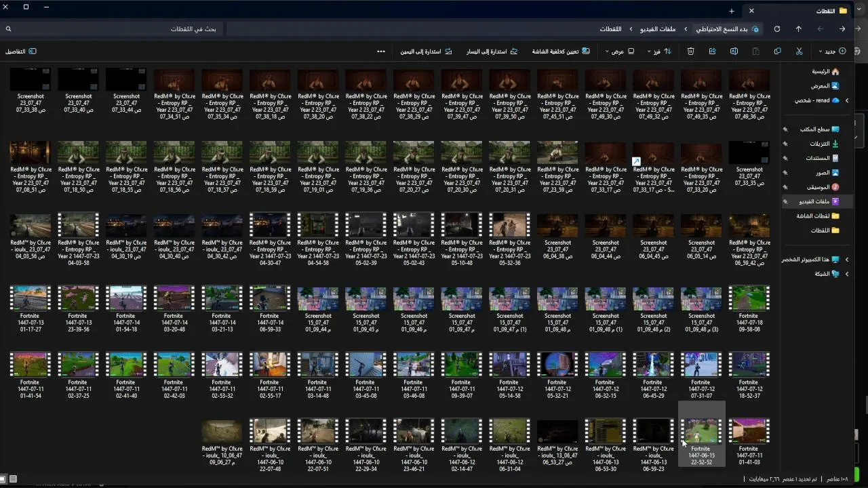Click chevron after بدء النسخ الاحتياطي in address bar
This screenshot has height=488, width=868.
click(686, 29)
